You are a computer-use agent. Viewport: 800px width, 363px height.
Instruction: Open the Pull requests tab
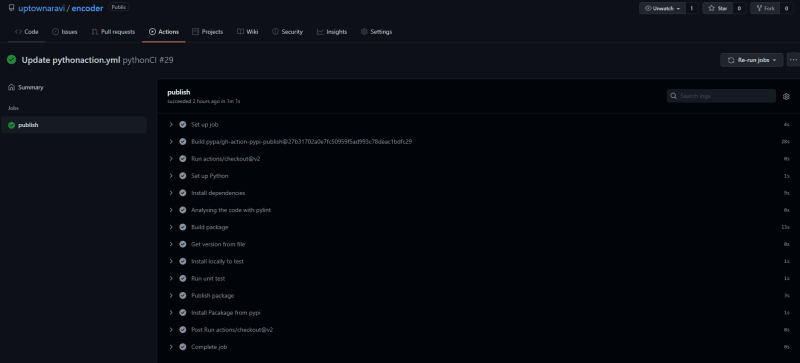point(113,32)
